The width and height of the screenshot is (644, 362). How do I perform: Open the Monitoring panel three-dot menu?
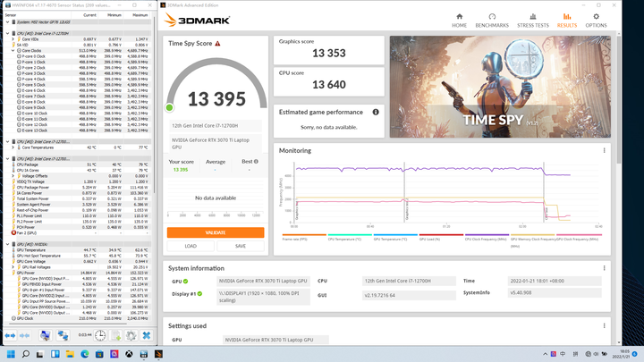604,151
